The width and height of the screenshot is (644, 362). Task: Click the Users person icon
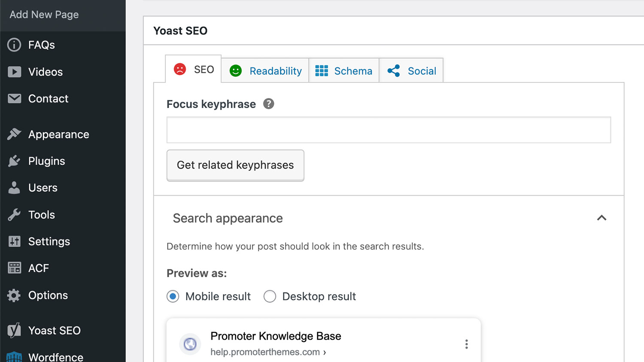[14, 188]
